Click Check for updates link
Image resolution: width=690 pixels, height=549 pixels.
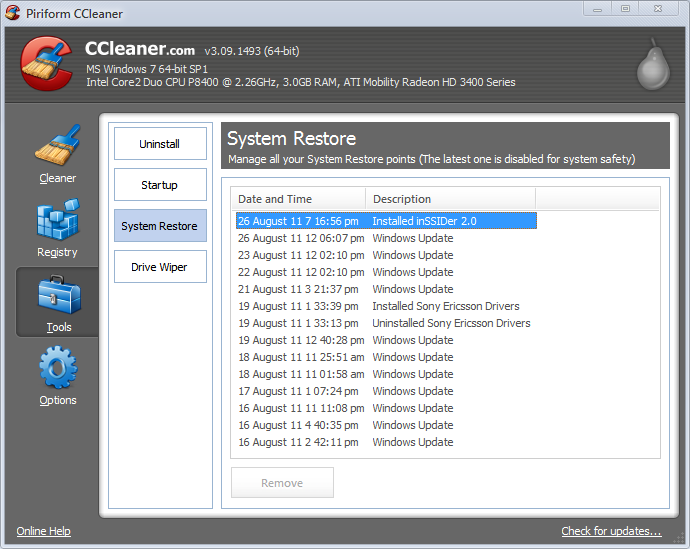click(x=611, y=531)
